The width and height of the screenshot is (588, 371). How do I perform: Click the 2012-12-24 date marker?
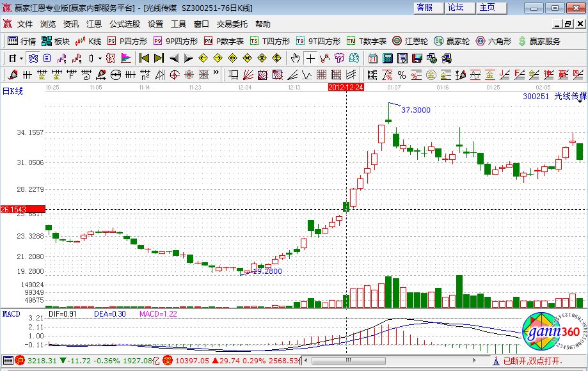point(346,86)
